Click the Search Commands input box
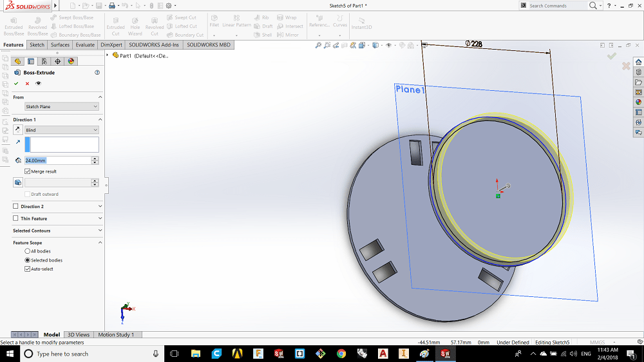Image resolution: width=644 pixels, height=362 pixels. tap(557, 6)
